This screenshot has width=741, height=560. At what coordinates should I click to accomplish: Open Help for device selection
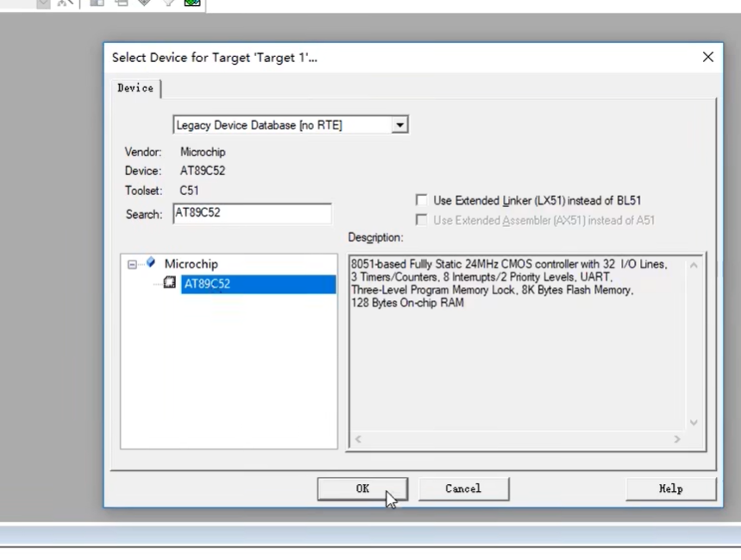[x=670, y=488]
